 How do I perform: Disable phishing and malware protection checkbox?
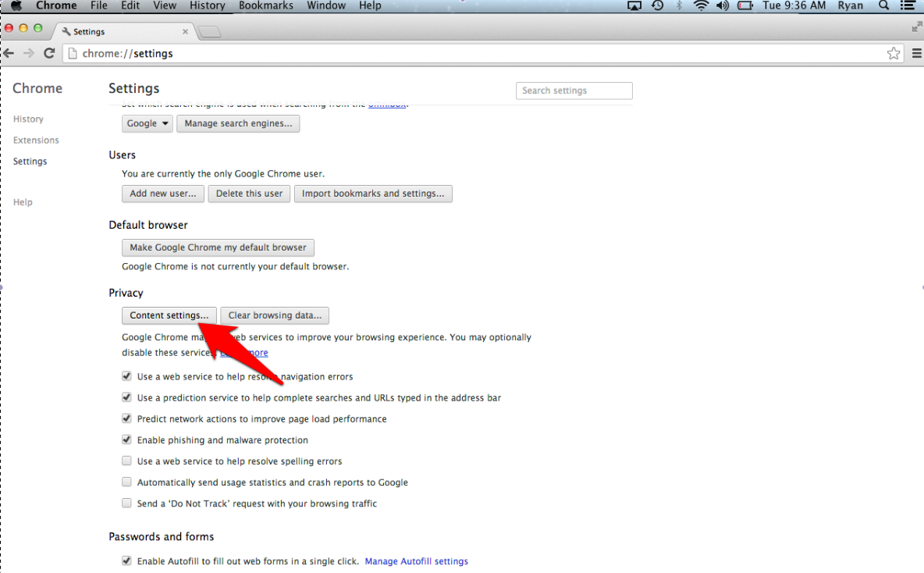click(126, 440)
